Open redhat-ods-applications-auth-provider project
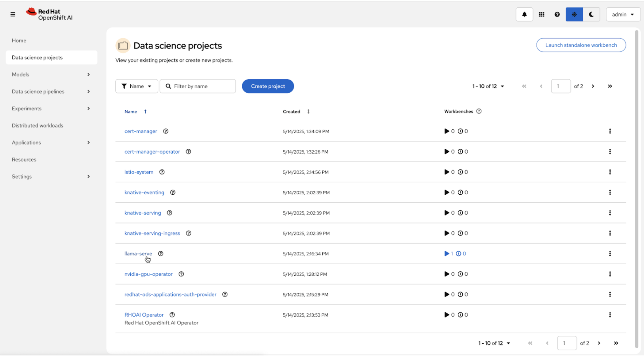644x357 pixels. [x=170, y=294]
